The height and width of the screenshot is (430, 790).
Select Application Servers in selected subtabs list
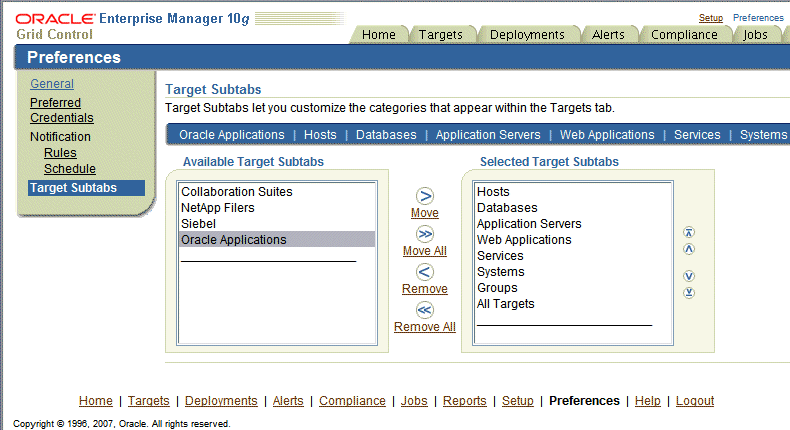click(x=573, y=224)
